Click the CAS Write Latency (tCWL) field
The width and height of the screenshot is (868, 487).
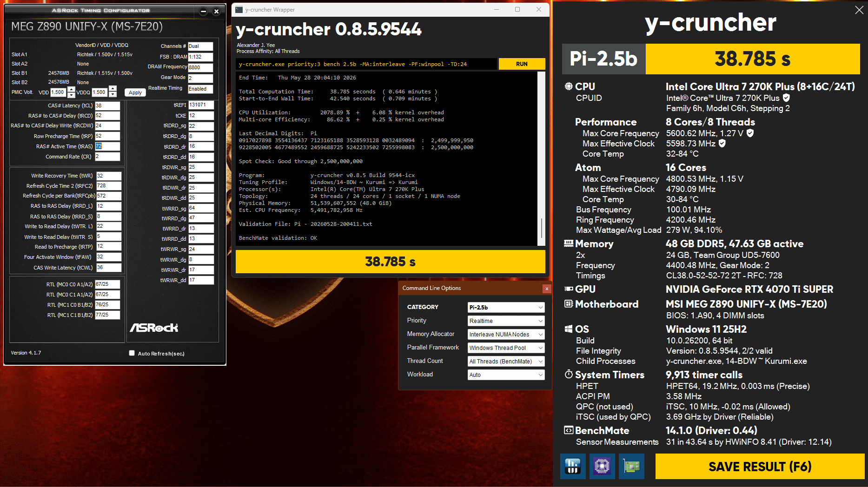click(x=108, y=268)
